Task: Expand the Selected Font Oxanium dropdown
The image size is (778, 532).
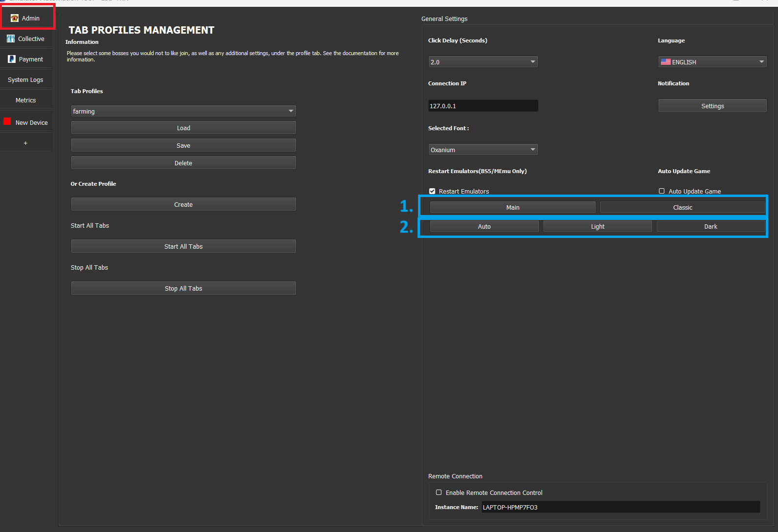Action: (x=483, y=150)
